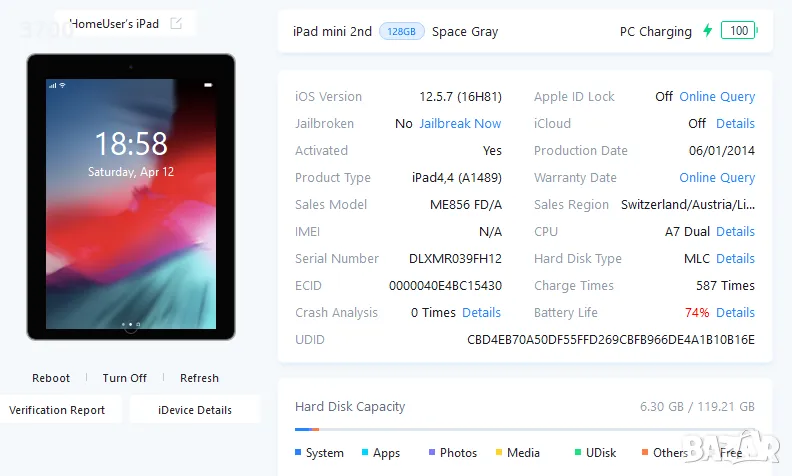Click the yellow Media legend marker
The width and height of the screenshot is (792, 476).
(498, 453)
